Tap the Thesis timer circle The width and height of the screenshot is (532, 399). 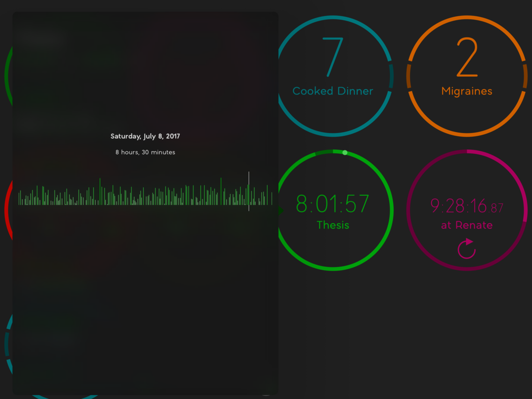(333, 210)
